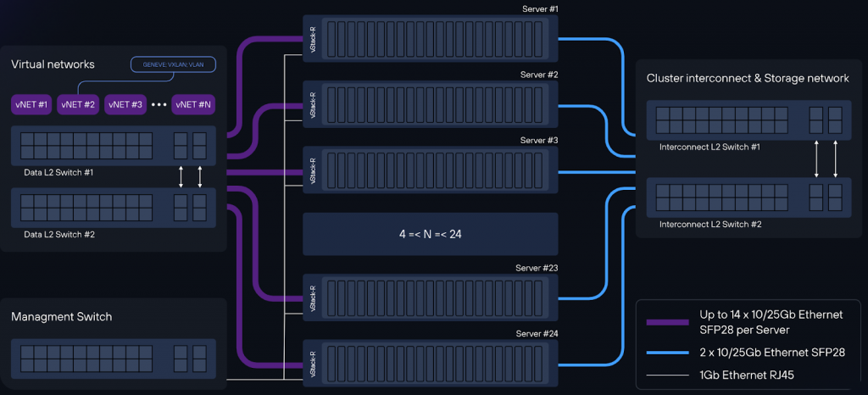Click the 'Data L2 Switch #2' label

pos(59,235)
